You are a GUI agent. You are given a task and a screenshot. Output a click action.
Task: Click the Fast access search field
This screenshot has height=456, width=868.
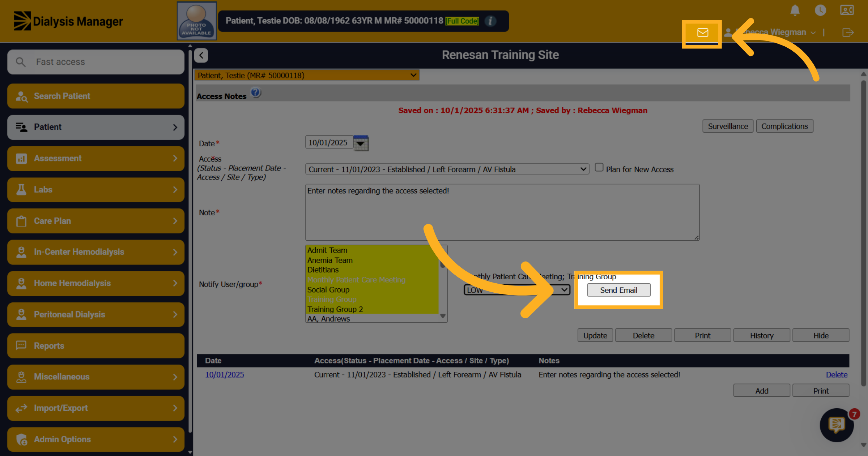point(96,62)
